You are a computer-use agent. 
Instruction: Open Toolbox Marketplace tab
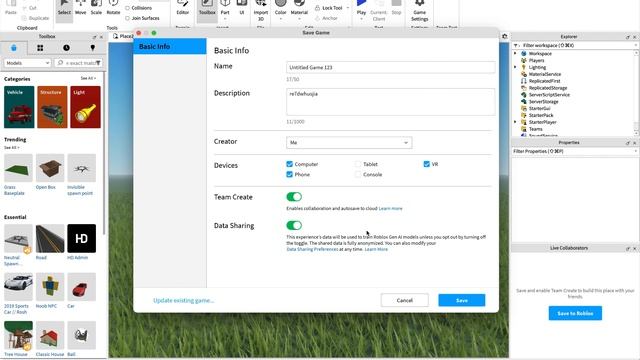14,48
